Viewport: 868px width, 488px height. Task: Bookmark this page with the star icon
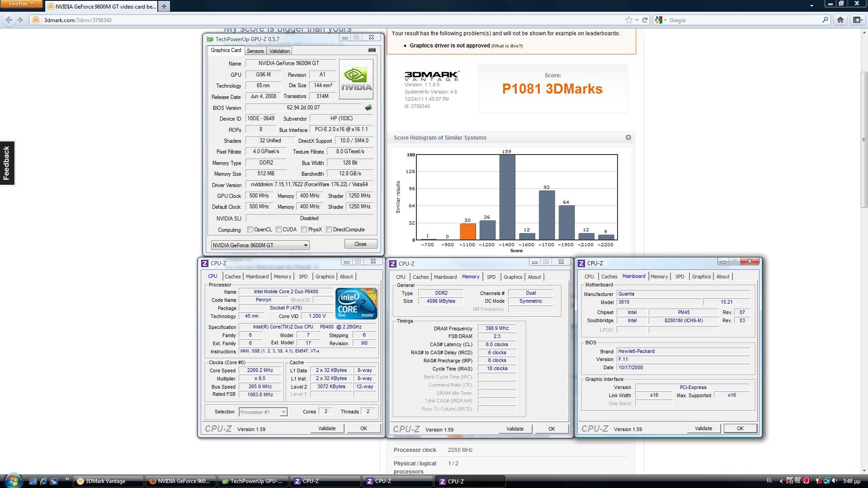628,20
